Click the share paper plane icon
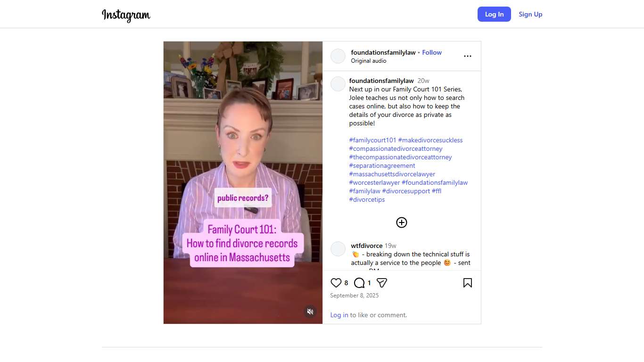Screen dimensions: 644x362 [x=382, y=283]
